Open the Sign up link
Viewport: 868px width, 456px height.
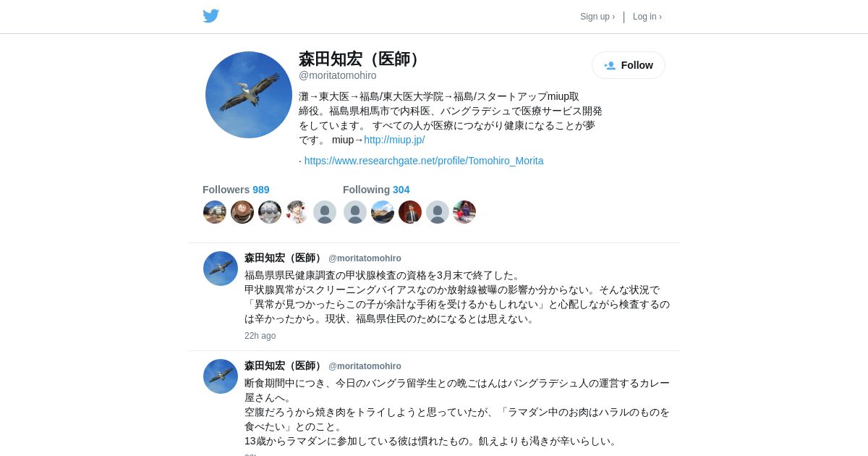pyautogui.click(x=597, y=17)
